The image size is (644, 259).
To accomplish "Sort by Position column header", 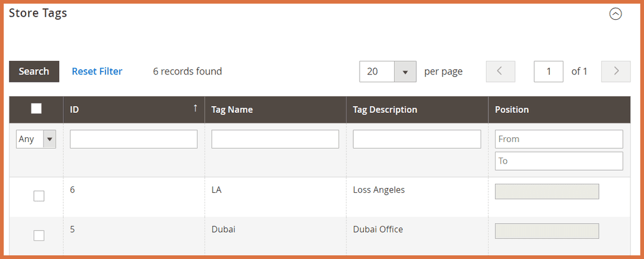I will point(512,110).
